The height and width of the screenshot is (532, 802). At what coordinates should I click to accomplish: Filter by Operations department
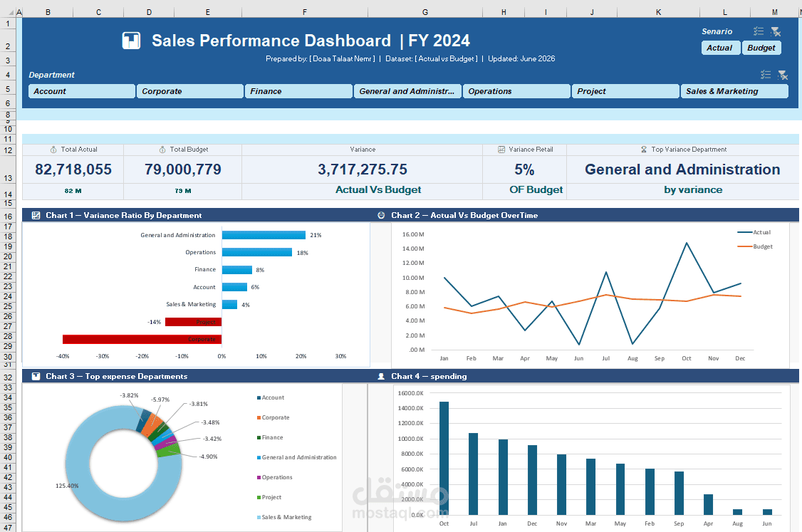516,91
